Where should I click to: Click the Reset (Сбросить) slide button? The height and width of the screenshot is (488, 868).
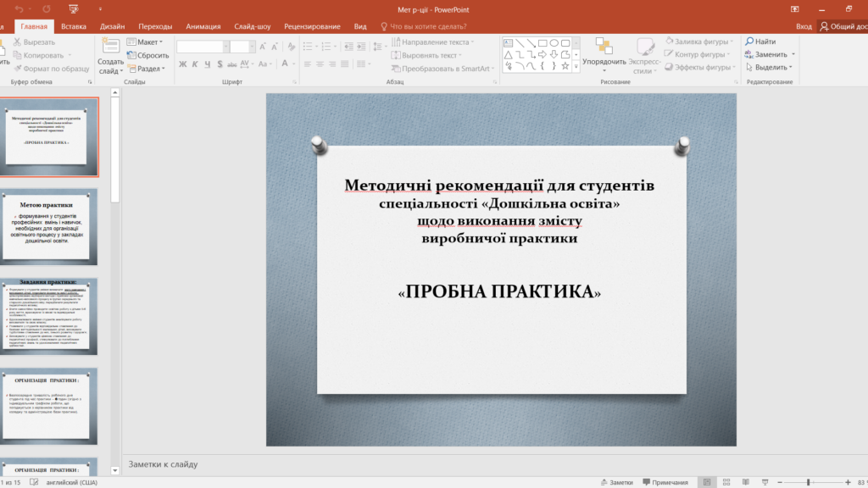147,55
